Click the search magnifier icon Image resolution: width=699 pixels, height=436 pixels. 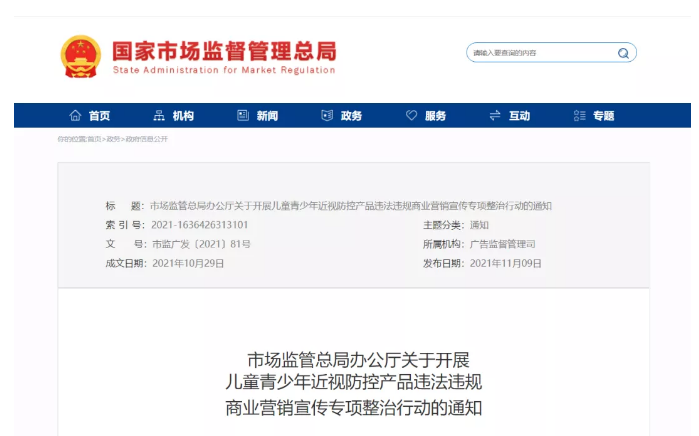tap(623, 53)
